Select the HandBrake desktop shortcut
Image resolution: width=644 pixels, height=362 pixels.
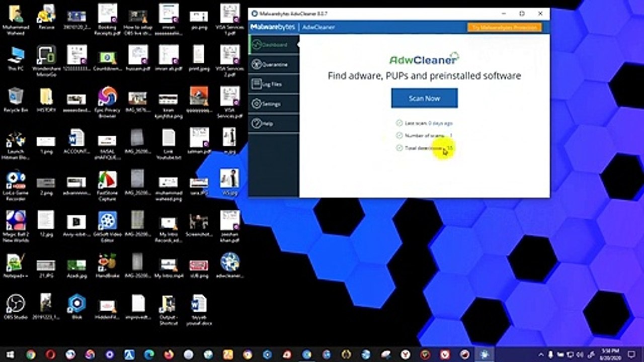pyautogui.click(x=107, y=265)
